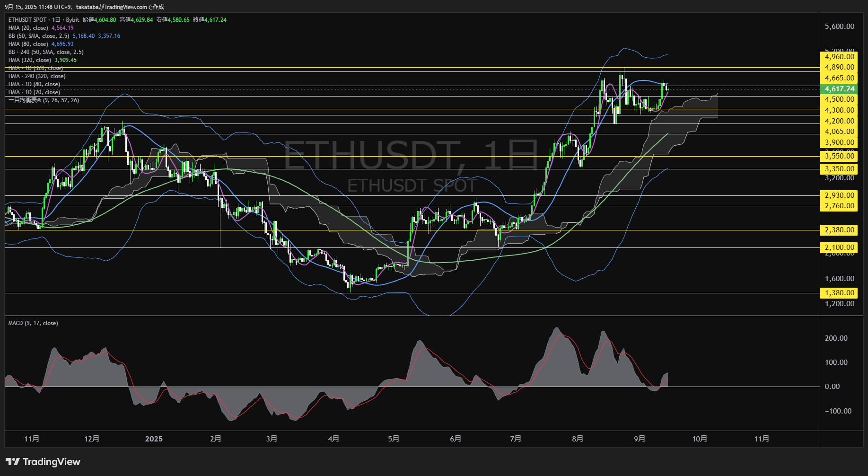Click the yellow 2,380.00 price level tag
The height and width of the screenshot is (476, 868).
[838, 230]
